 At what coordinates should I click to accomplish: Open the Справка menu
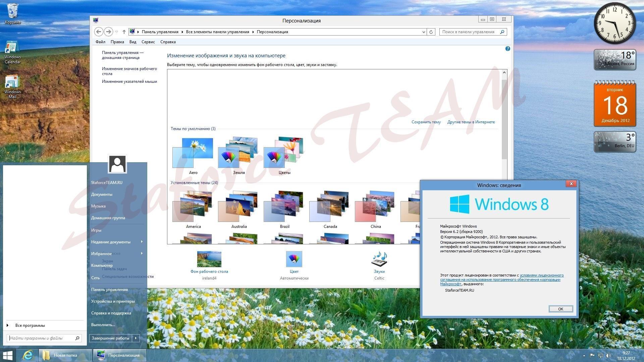168,42
